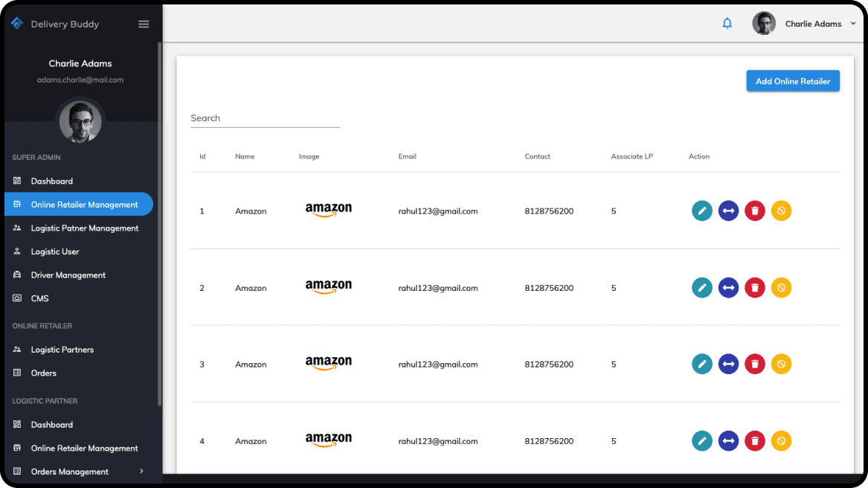Click the Id column header
Screen dimensions: 868x488
(202, 156)
